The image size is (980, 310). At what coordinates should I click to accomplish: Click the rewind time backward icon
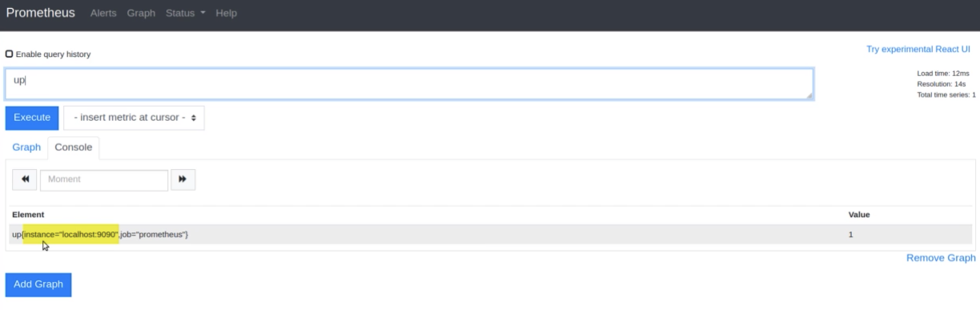tap(24, 179)
